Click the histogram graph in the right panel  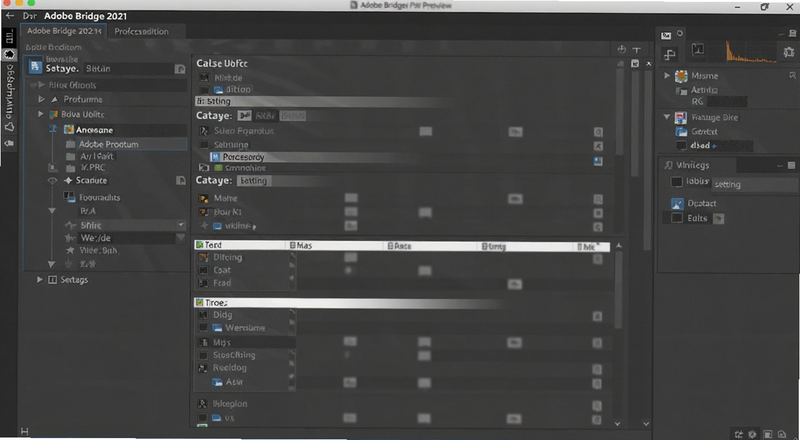(751, 52)
